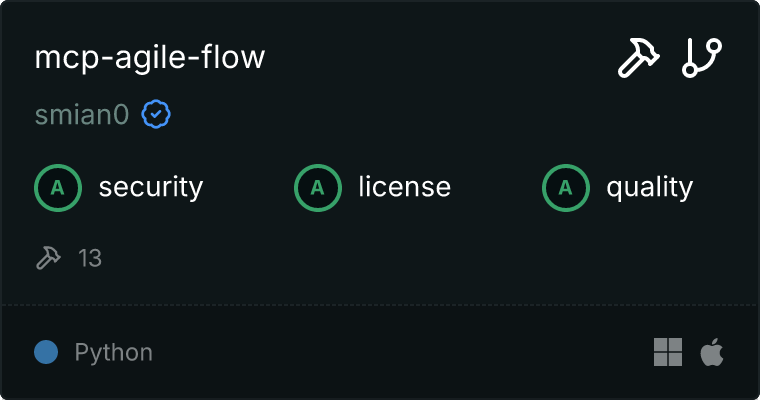Click the license grade A circle badge
Image resolution: width=760 pixels, height=400 pixels.
(x=318, y=187)
